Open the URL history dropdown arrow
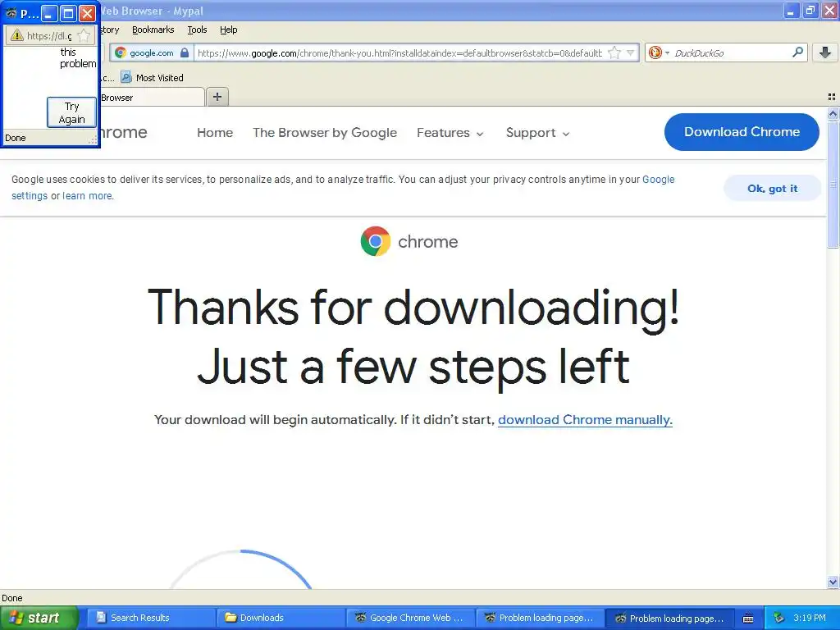Image resolution: width=840 pixels, height=630 pixels. pyautogui.click(x=631, y=52)
